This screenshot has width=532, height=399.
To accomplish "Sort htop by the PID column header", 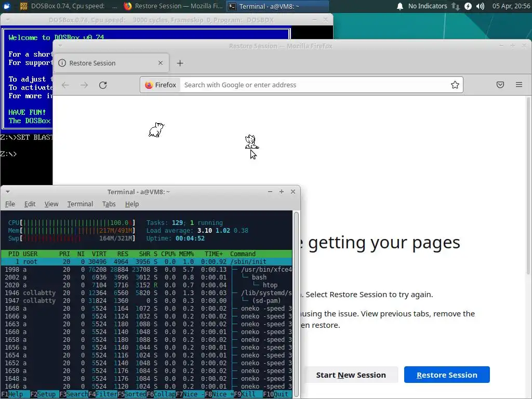I will coord(14,254).
